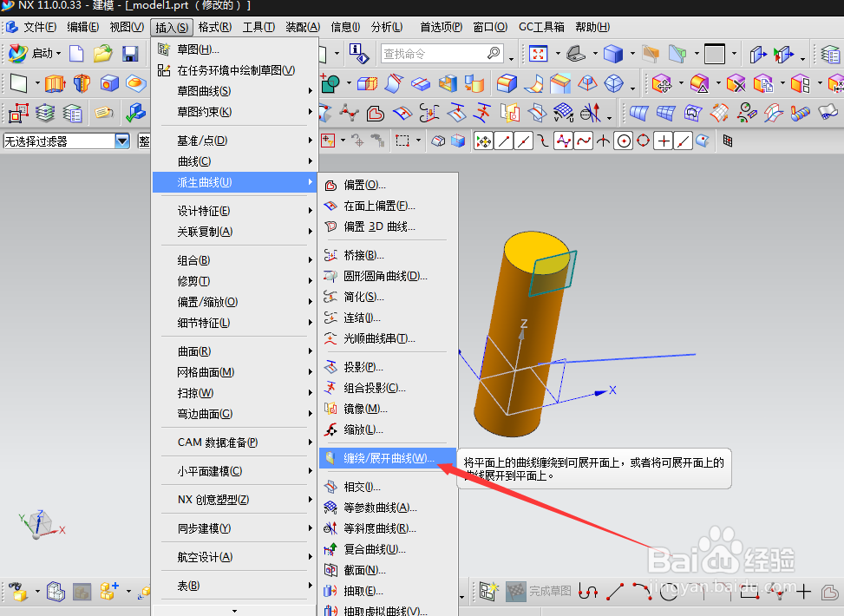Open the GC工具箱 menu

541,27
